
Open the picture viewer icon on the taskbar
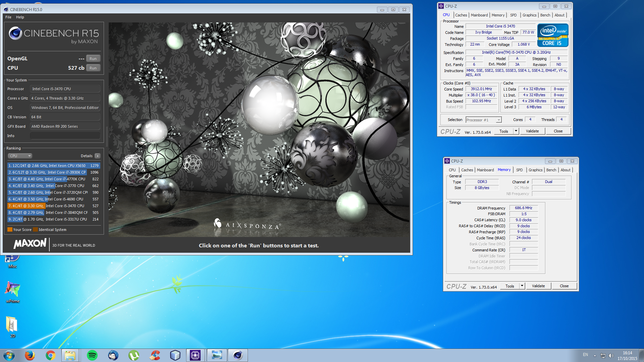217,355
